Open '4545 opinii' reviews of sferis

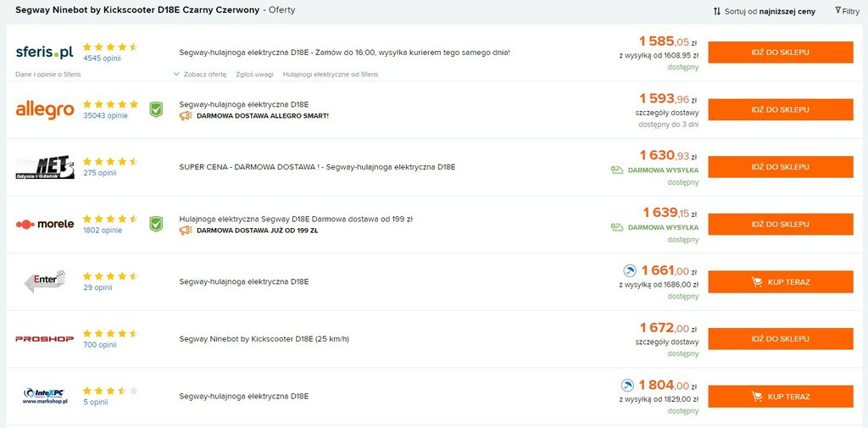102,58
